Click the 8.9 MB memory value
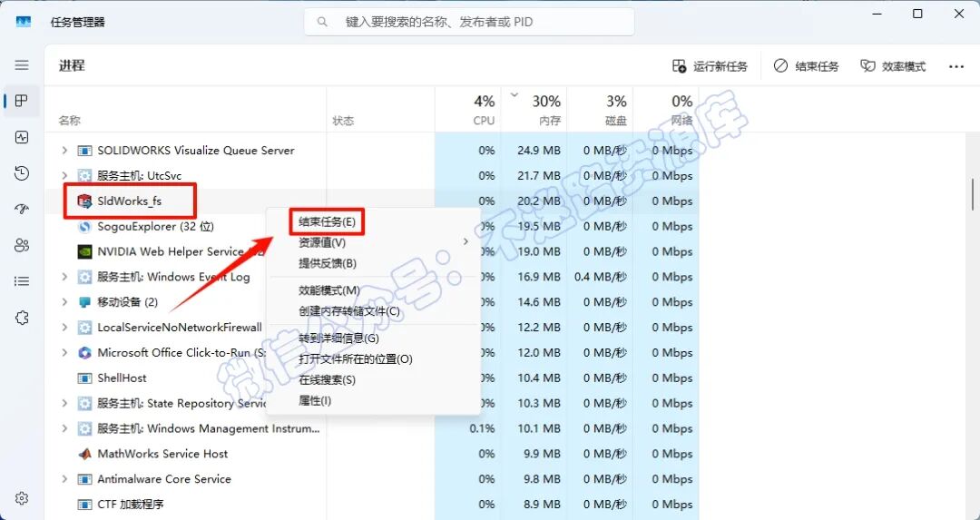Image resolution: width=980 pixels, height=520 pixels. pos(543,505)
